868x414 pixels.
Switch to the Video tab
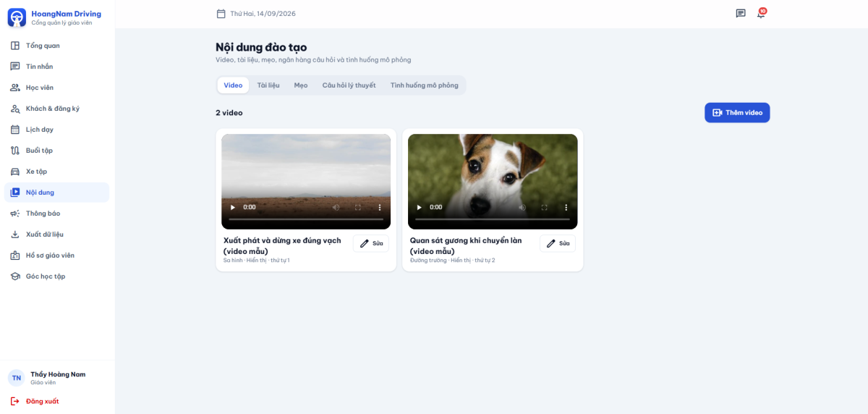[233, 85]
